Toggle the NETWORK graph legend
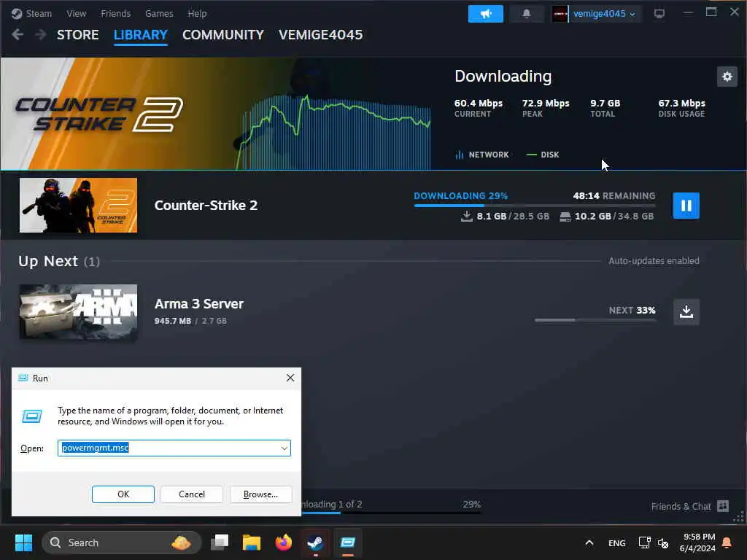Image resolution: width=747 pixels, height=560 pixels. coord(482,155)
